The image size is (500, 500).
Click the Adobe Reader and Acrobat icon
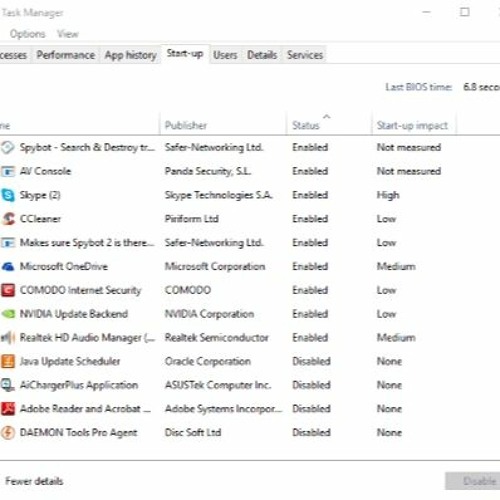click(8, 409)
